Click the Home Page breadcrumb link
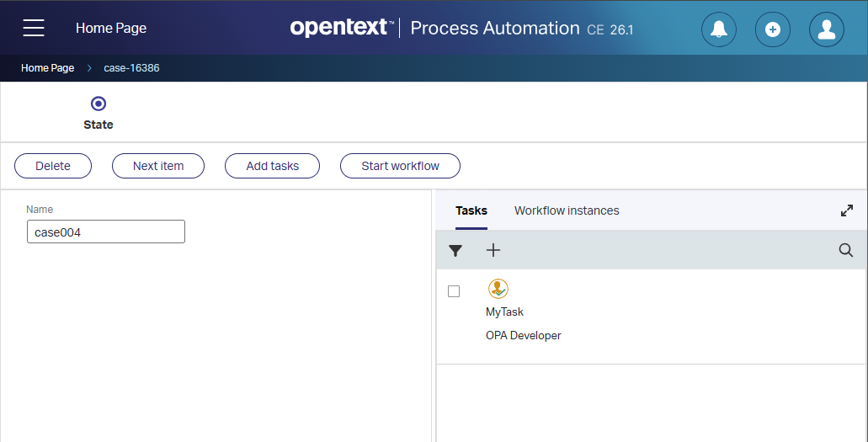Image resolution: width=868 pixels, height=442 pixels. tap(47, 68)
